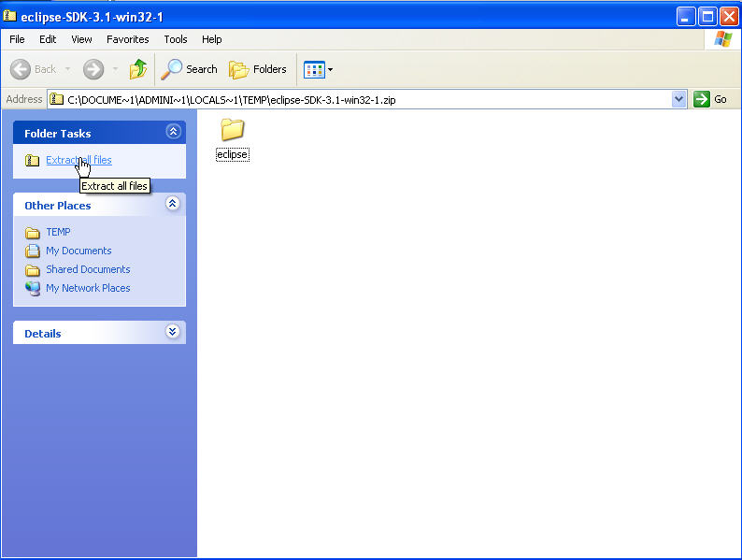Open the TEMP folder link

tap(58, 232)
